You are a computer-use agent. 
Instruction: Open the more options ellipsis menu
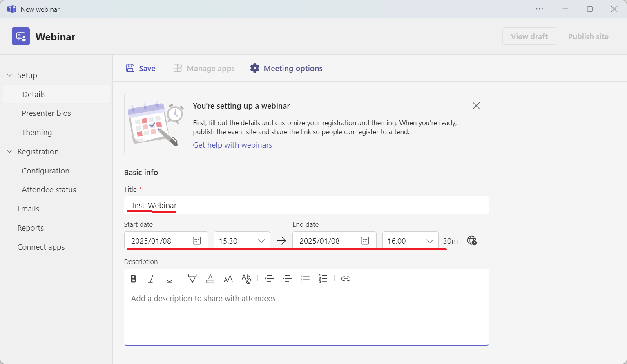(540, 9)
